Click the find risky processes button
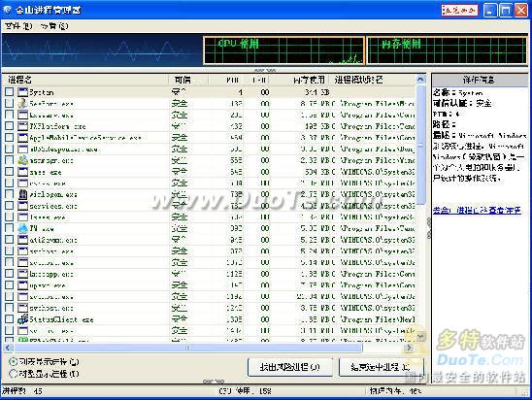The height and width of the screenshot is (400, 532). pyautogui.click(x=289, y=367)
